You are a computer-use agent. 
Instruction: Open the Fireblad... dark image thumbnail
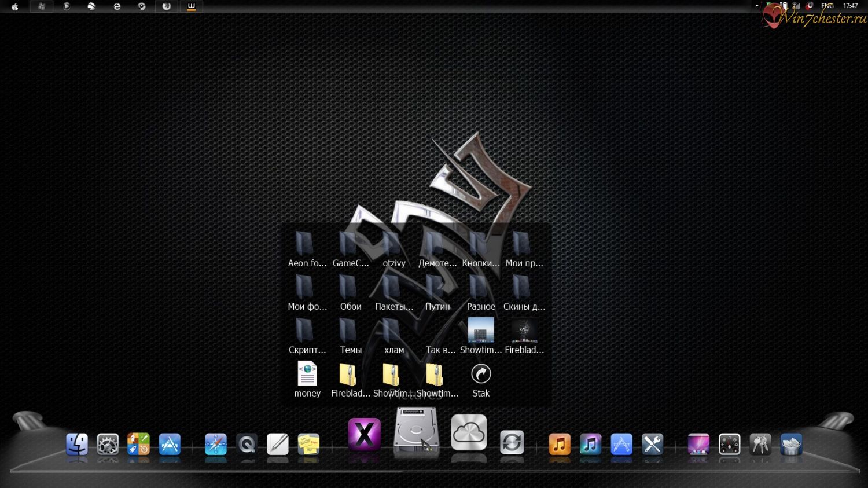[x=524, y=331]
